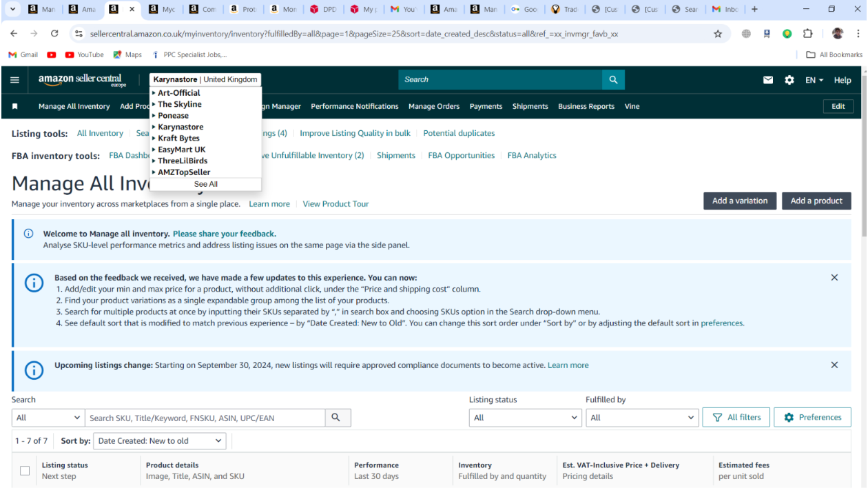Open the Settings gear in the header
868x488 pixels.
tap(789, 80)
